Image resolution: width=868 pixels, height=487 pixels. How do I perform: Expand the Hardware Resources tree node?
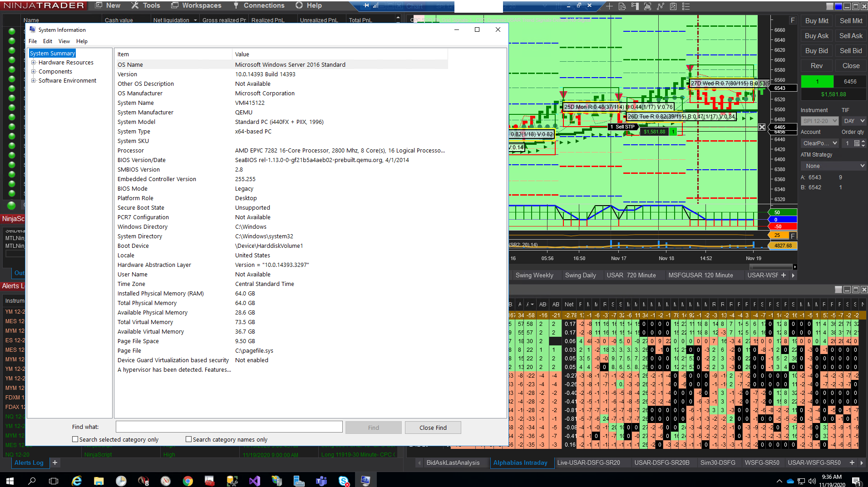pyautogui.click(x=34, y=63)
